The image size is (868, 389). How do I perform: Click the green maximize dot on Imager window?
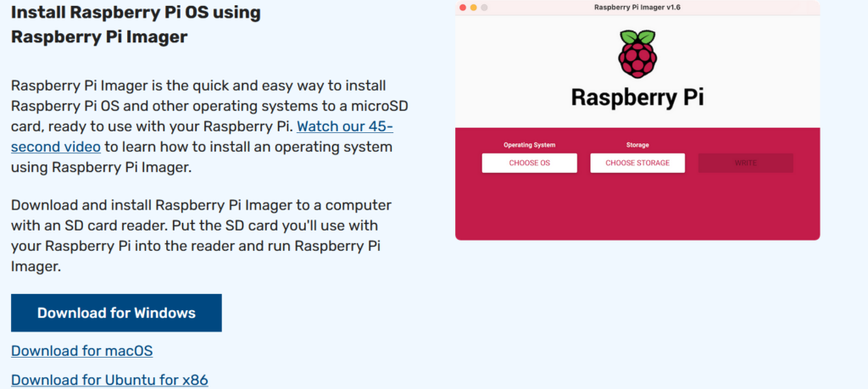click(485, 8)
